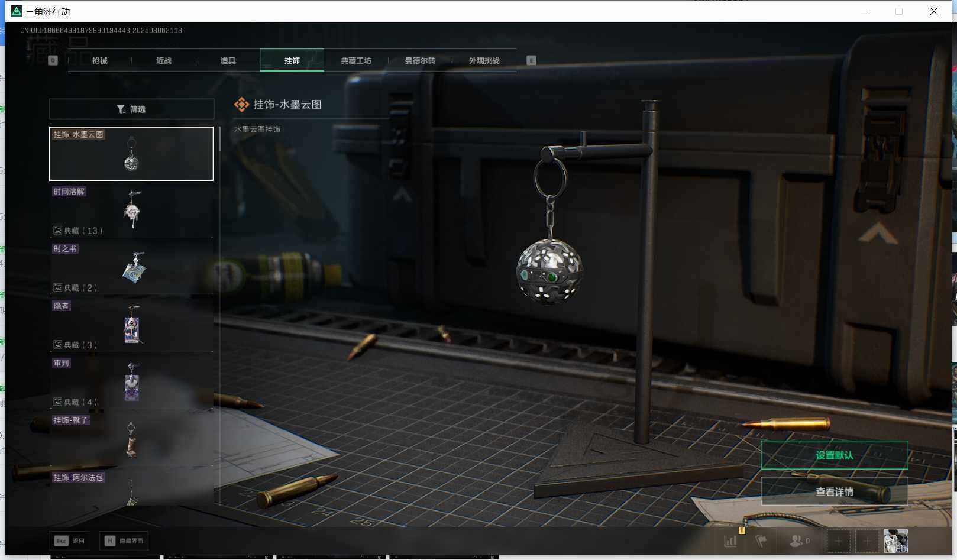Open the 筛选 filter button
The width and height of the screenshot is (957, 560).
pos(131,109)
